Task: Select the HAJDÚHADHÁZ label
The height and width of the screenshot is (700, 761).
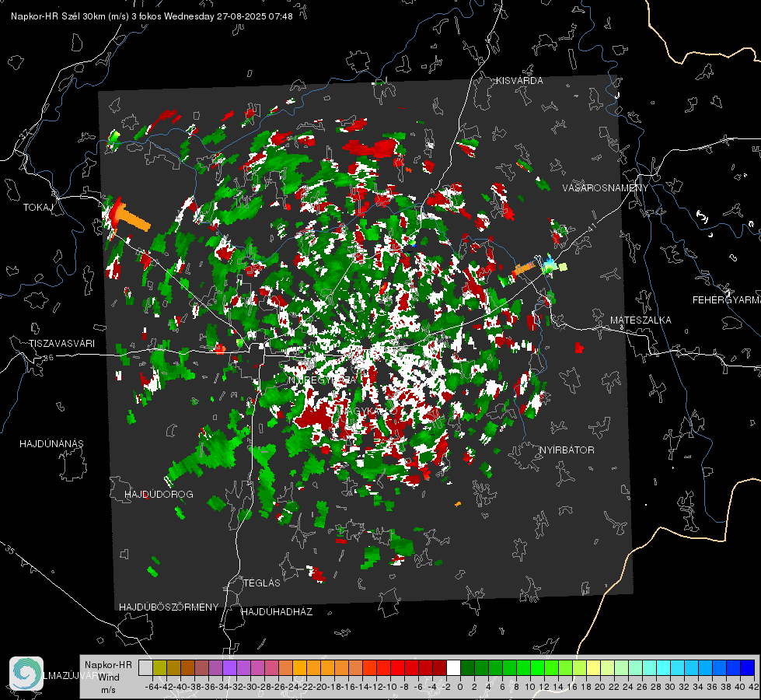Action: point(277,611)
